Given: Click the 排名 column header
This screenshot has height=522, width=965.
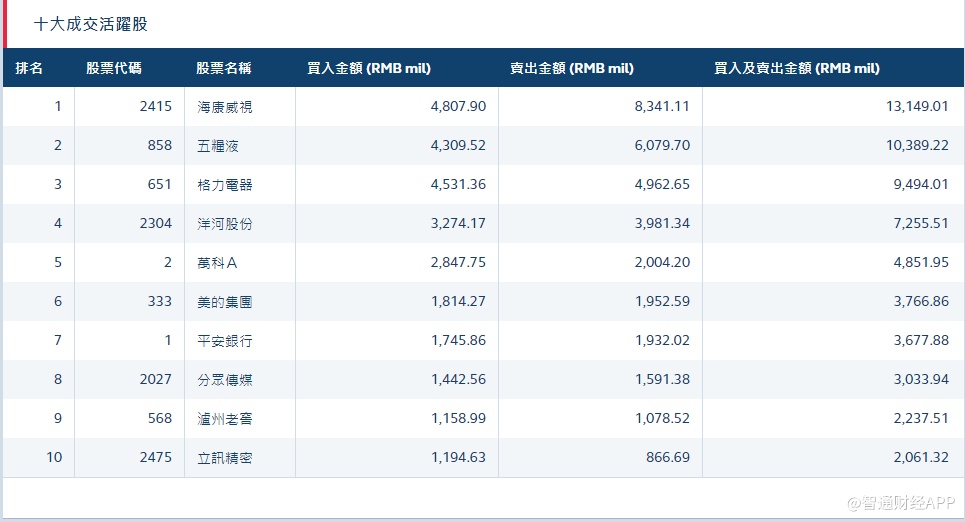Looking at the screenshot, I should pos(29,68).
